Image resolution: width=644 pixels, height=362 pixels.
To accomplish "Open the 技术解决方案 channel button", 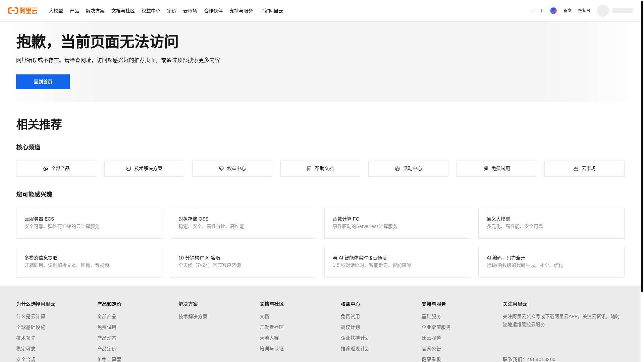I will tap(144, 169).
